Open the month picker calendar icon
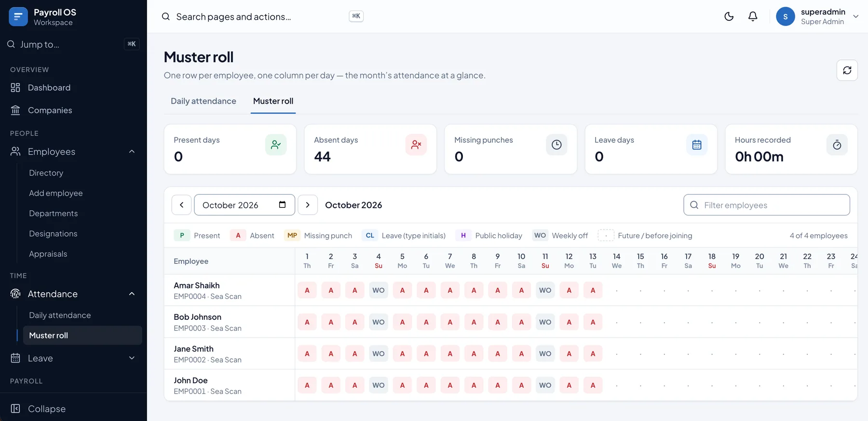 pyautogui.click(x=283, y=204)
